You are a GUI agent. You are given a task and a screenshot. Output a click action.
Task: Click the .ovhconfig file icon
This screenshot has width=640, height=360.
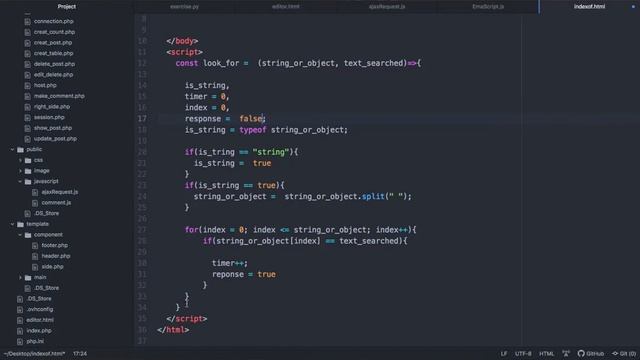(x=20, y=310)
